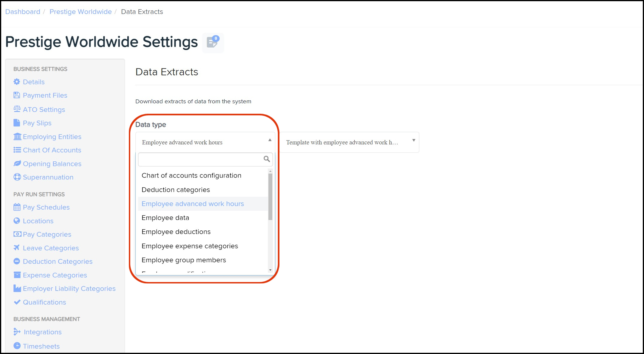
Task: Click the calendar icon for Pay Schedules
Action: coord(17,207)
